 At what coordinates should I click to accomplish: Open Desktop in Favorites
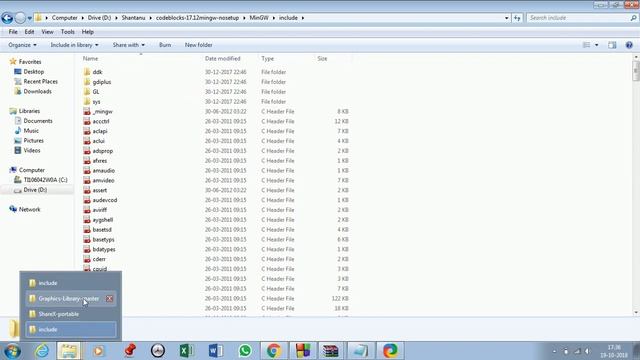[x=33, y=72]
